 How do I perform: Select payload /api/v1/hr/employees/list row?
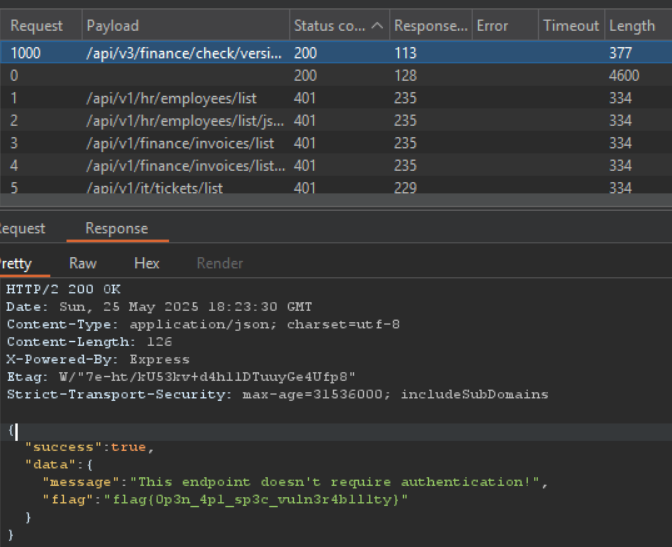tap(336, 98)
